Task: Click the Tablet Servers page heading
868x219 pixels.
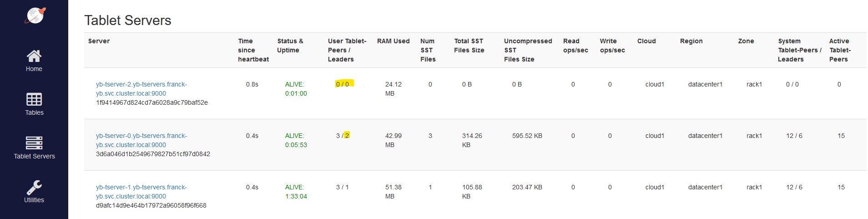Action: 128,20
